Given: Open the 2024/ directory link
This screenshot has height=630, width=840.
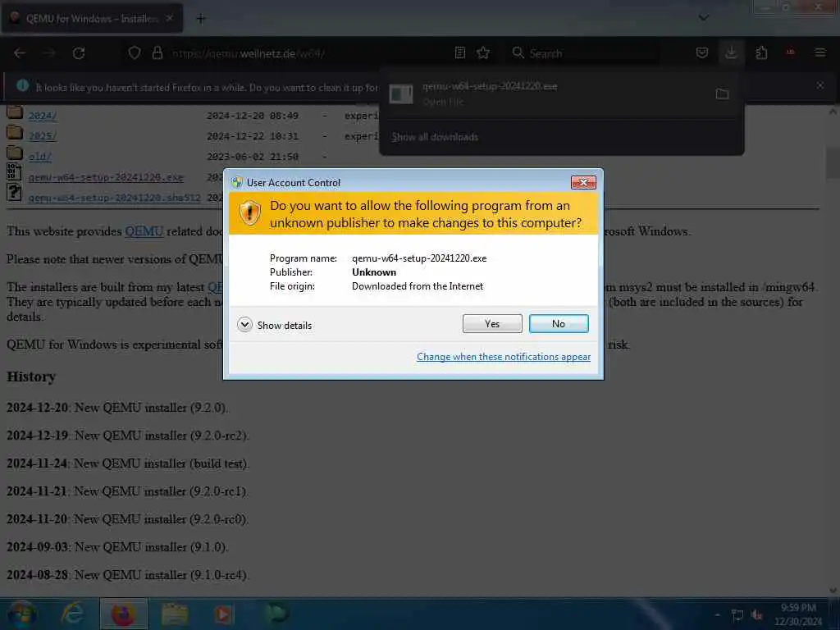Looking at the screenshot, I should pyautogui.click(x=43, y=116).
